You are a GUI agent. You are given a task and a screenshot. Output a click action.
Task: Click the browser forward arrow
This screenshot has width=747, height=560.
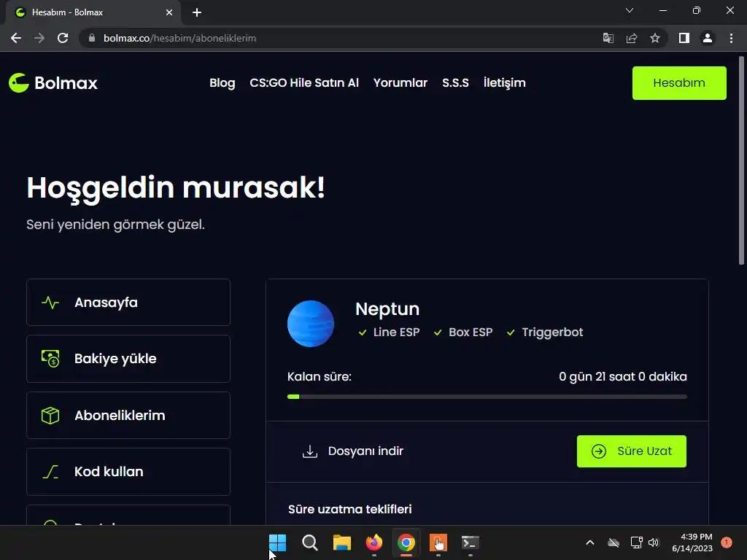point(39,38)
